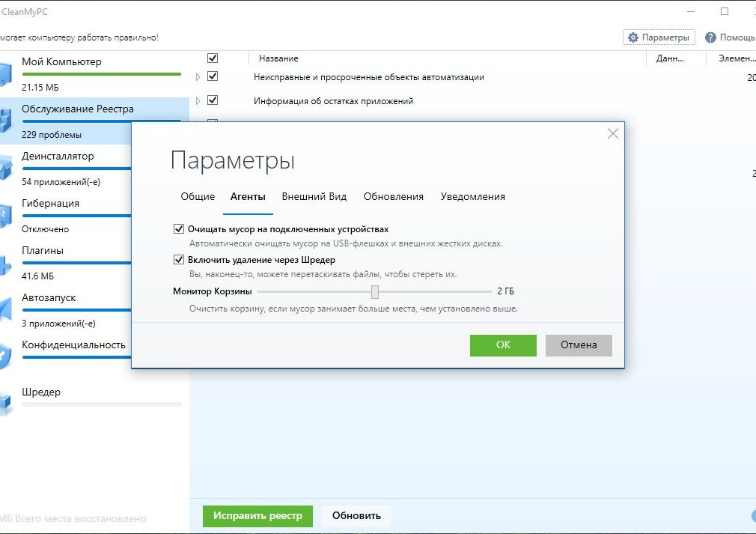The width and height of the screenshot is (756, 534).
Task: Click the Параметры dialog heading
Action: pyautogui.click(x=232, y=161)
